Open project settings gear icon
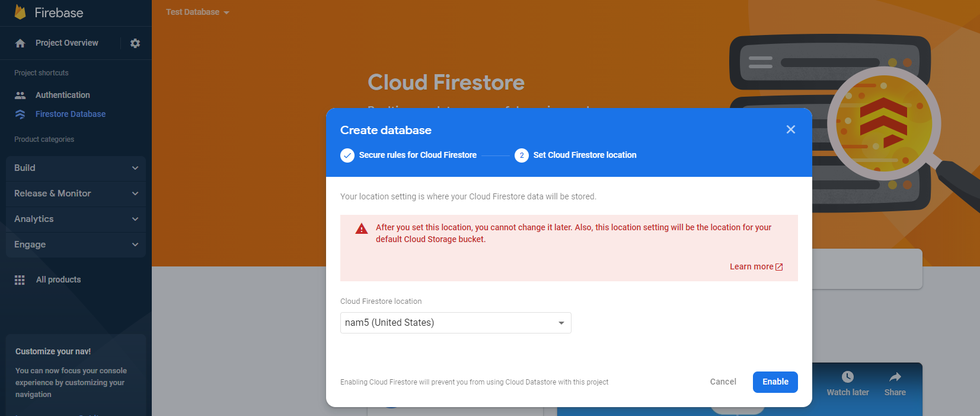This screenshot has height=416, width=980. point(135,43)
